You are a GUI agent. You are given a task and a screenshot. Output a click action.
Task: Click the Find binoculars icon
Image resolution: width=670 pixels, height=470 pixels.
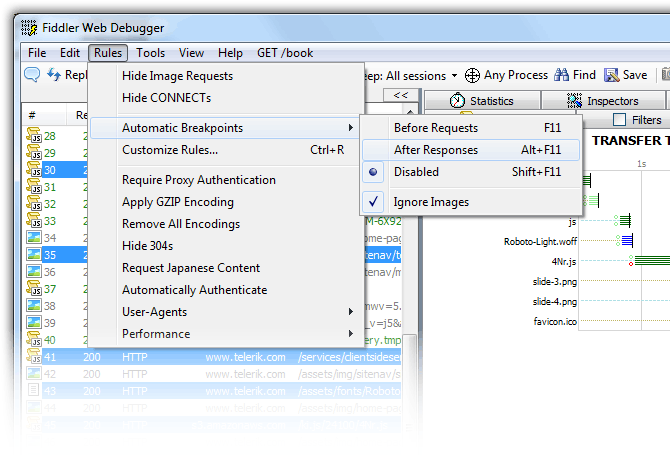pyautogui.click(x=561, y=75)
